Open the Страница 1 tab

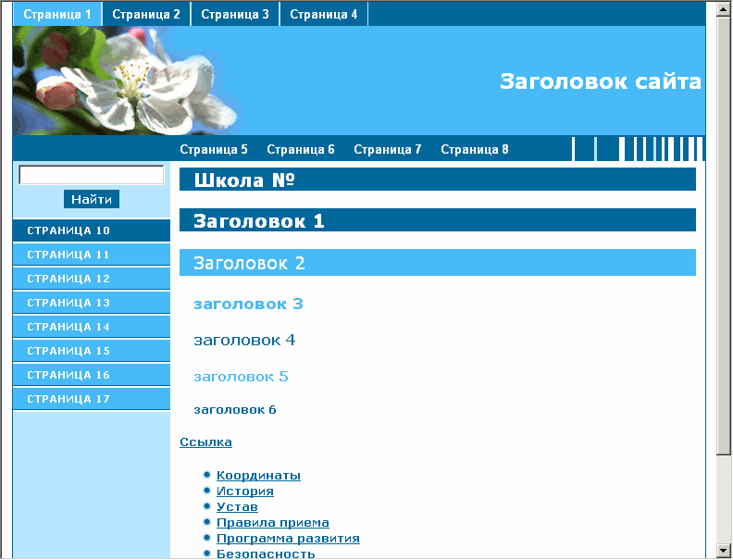pos(57,14)
